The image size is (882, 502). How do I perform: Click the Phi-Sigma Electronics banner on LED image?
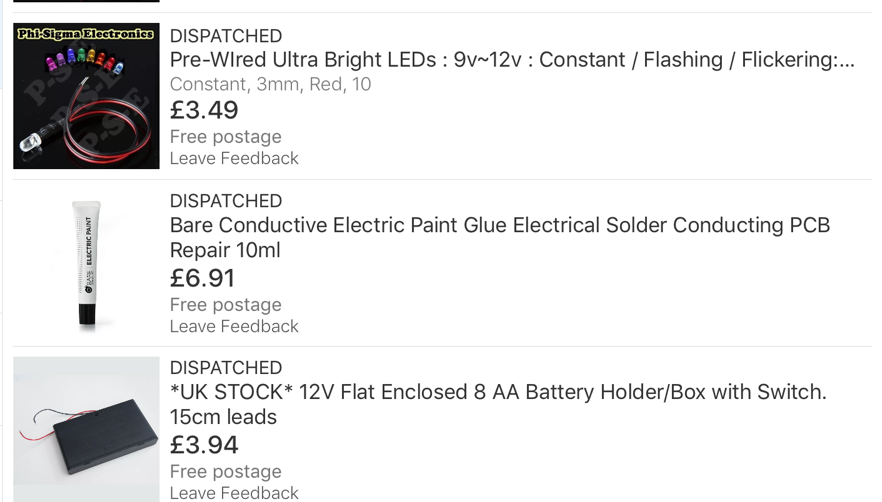click(86, 34)
